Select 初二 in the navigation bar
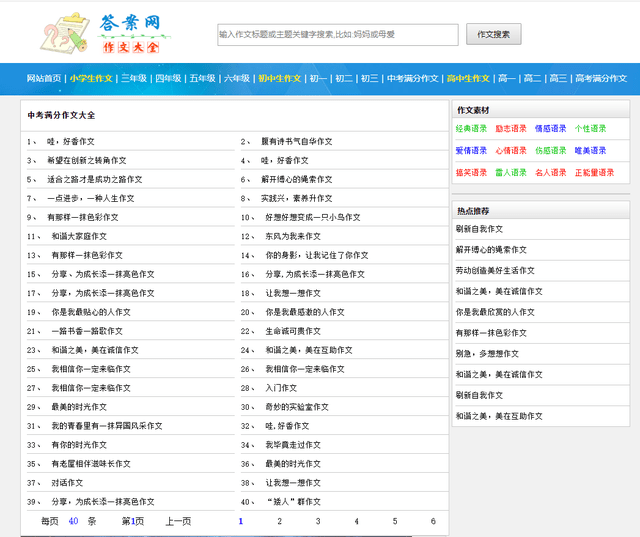This screenshot has width=640, height=537. [x=344, y=78]
